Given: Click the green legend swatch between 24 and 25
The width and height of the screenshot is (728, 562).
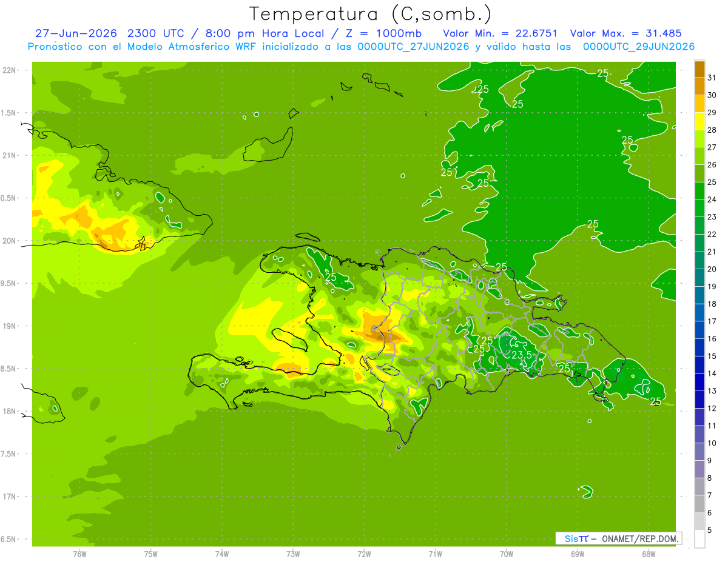Looking at the screenshot, I should tap(699, 190).
